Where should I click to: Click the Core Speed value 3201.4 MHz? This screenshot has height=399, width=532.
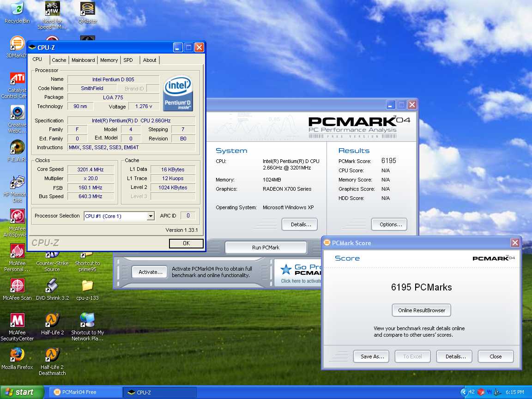pos(91,169)
